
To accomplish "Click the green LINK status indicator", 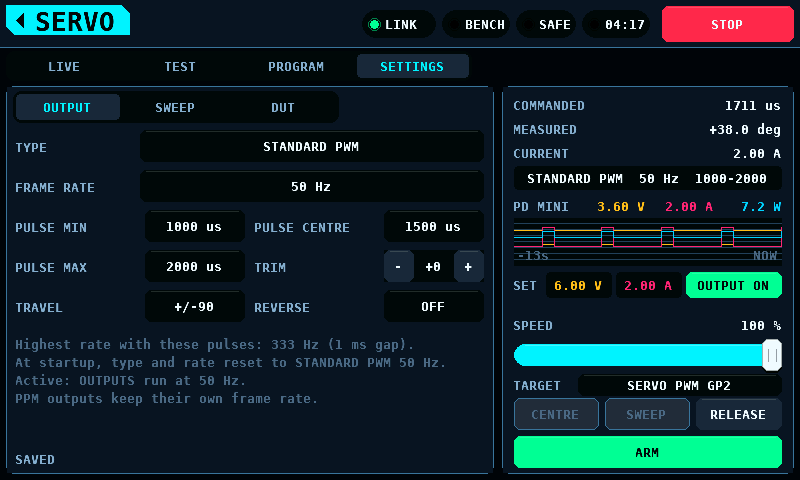I will tap(398, 24).
